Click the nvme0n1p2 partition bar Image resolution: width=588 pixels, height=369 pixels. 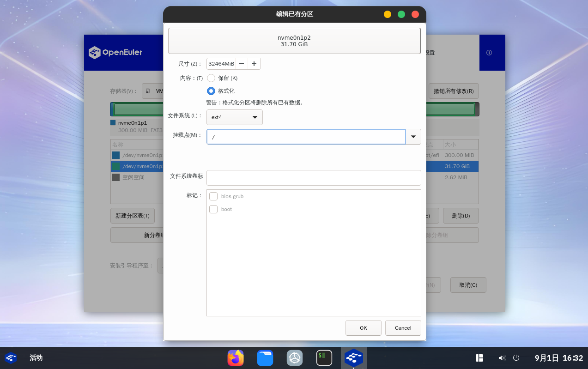(294, 41)
